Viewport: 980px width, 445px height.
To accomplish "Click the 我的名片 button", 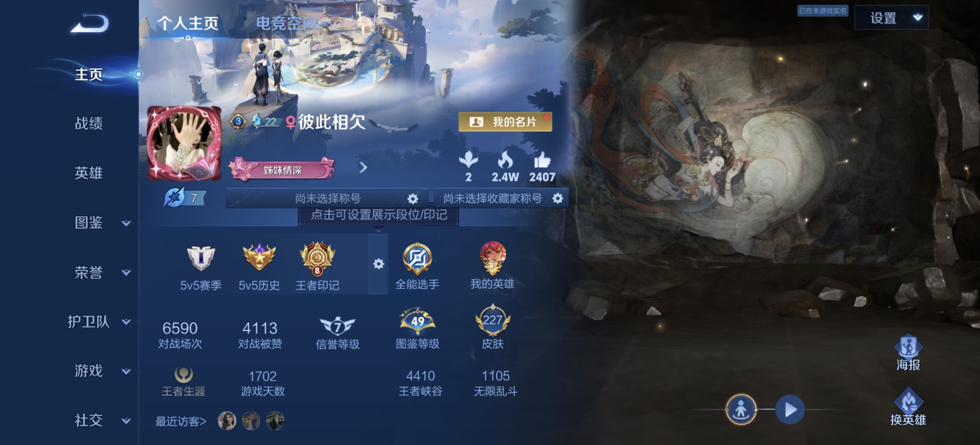I will [x=505, y=122].
